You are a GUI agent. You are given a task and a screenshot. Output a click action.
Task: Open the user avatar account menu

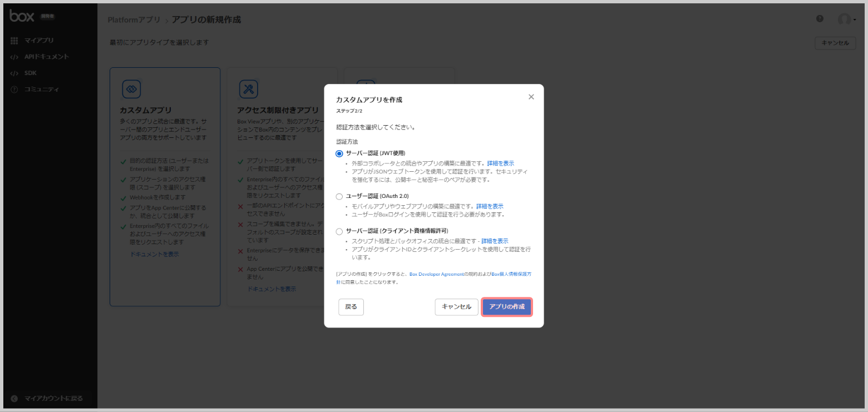tap(847, 19)
